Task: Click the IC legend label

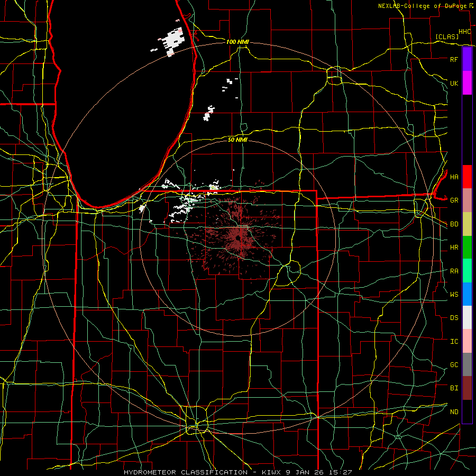Action: [x=454, y=342]
